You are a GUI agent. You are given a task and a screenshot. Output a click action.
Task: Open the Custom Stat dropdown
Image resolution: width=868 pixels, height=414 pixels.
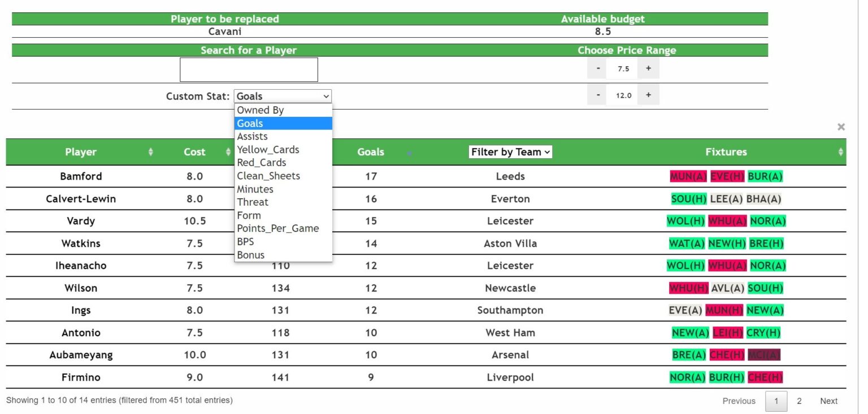coord(282,96)
